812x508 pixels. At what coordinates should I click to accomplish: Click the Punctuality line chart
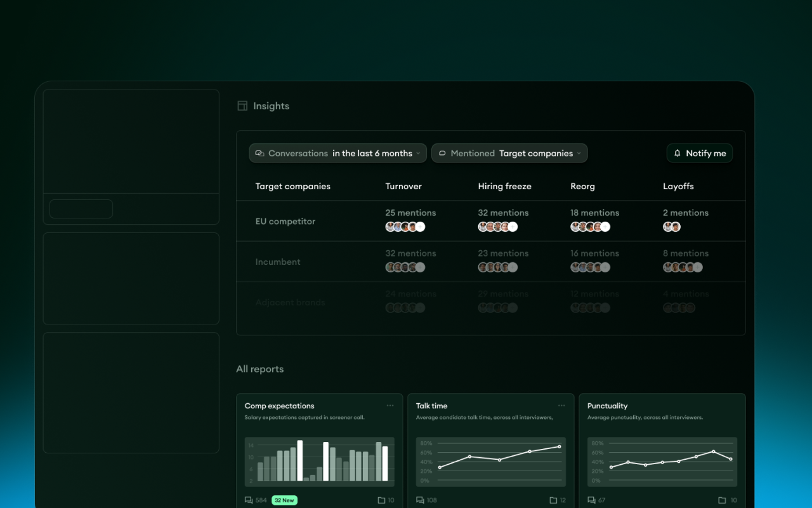(x=662, y=461)
